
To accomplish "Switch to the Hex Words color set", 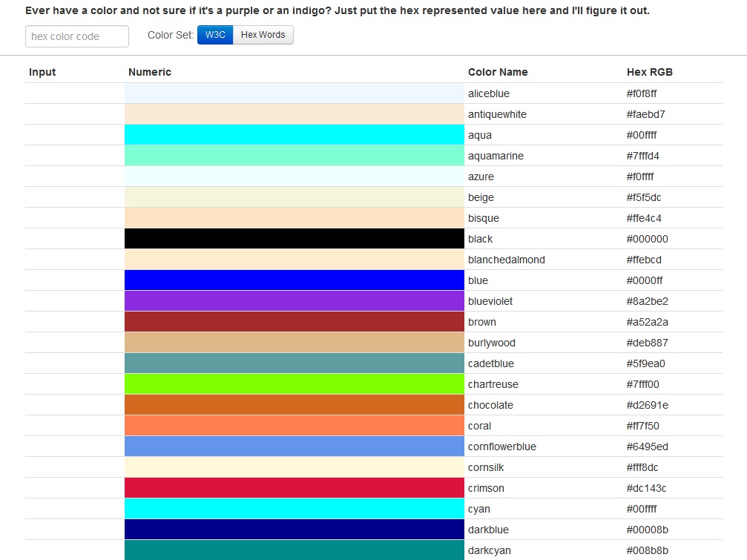I will [262, 34].
